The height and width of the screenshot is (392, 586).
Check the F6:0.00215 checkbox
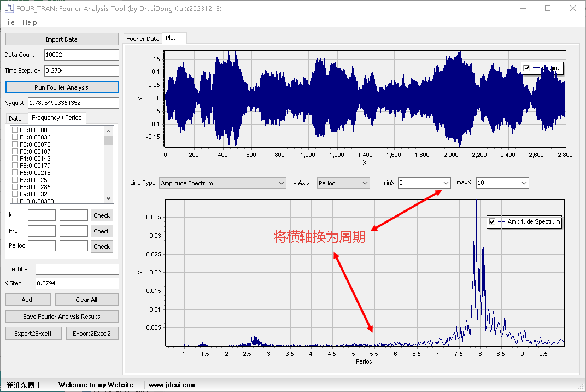point(15,173)
